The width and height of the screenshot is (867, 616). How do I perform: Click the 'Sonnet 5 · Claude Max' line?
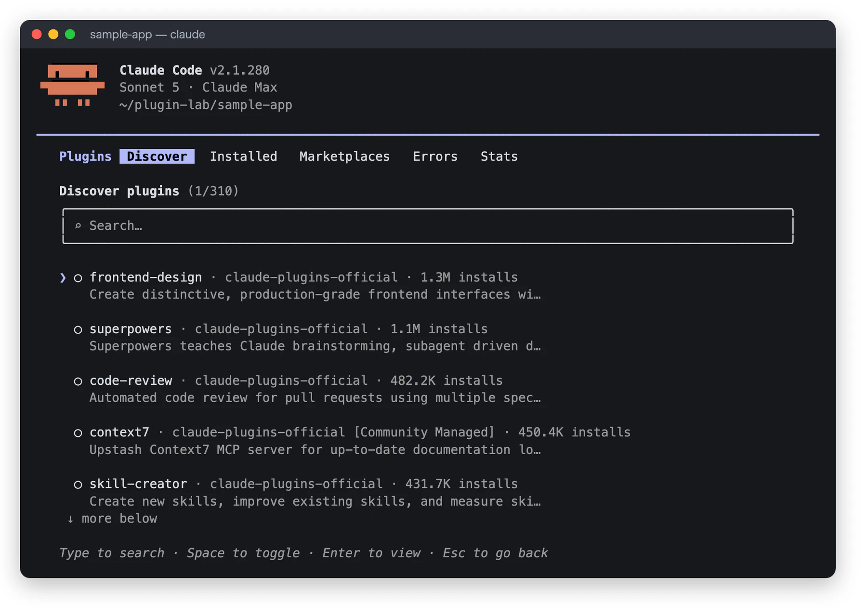coord(198,87)
